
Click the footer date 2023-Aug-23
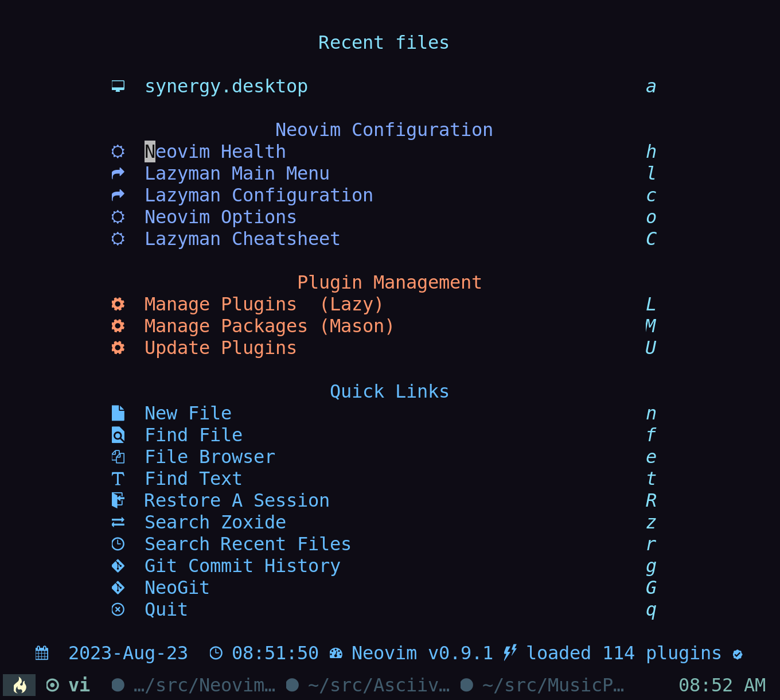(x=128, y=653)
